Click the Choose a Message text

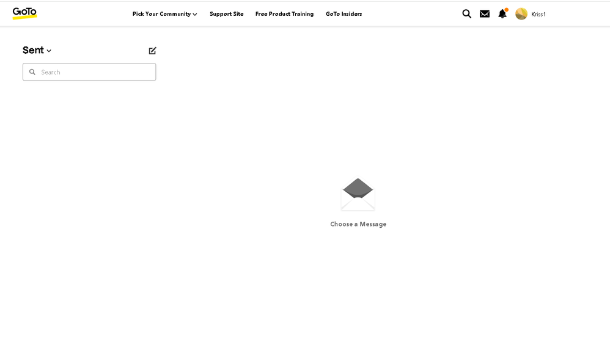[358, 224]
